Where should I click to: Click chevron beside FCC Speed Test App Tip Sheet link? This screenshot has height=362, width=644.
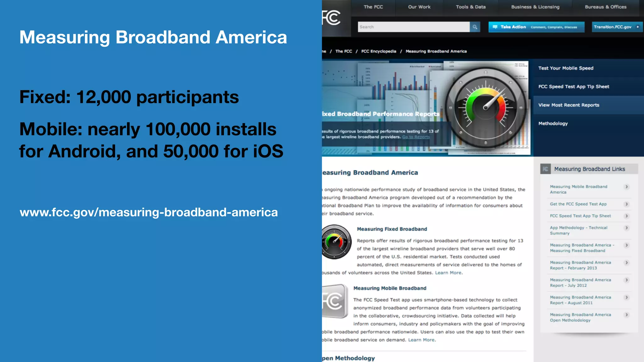(x=626, y=216)
